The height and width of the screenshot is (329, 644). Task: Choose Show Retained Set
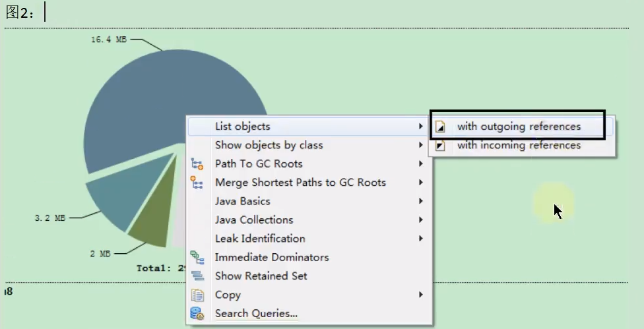tap(309, 276)
